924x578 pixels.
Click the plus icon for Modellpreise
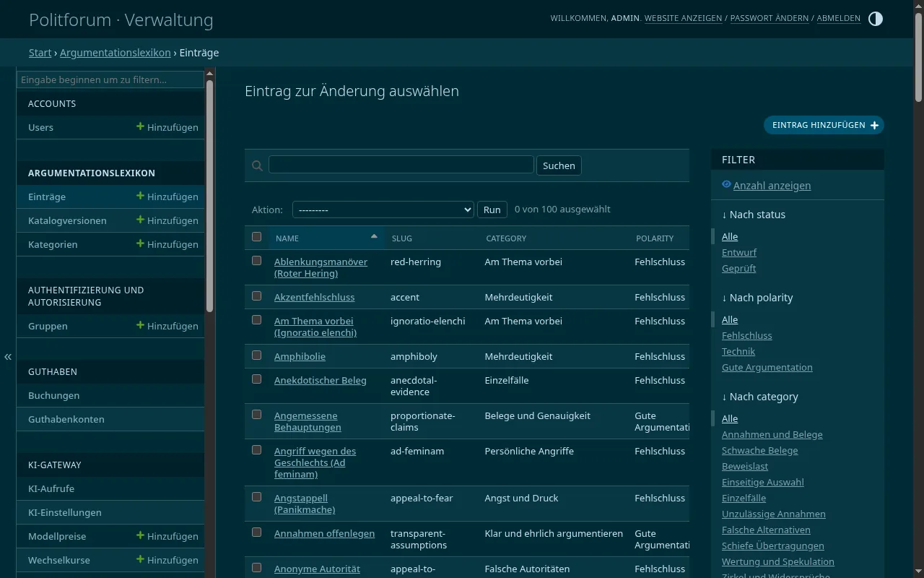coord(140,535)
